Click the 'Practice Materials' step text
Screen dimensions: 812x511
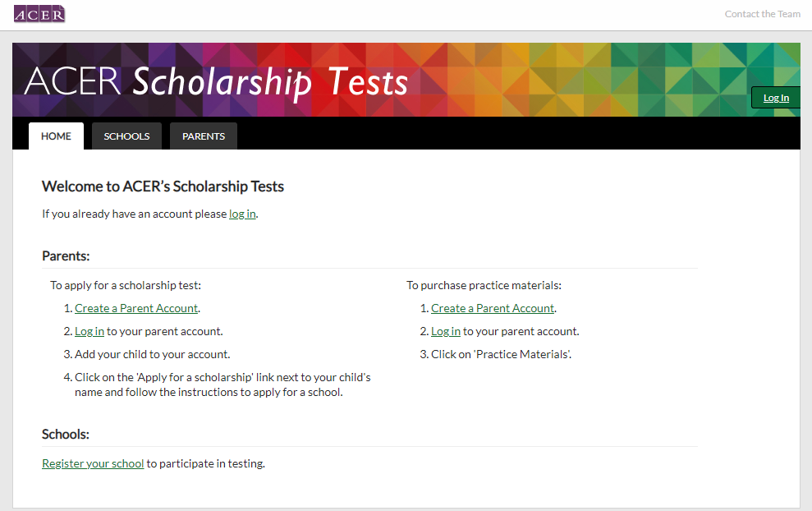point(502,354)
